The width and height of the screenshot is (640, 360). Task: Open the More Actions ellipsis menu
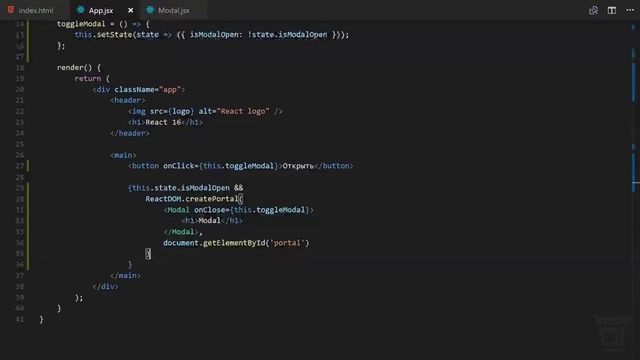630,10
